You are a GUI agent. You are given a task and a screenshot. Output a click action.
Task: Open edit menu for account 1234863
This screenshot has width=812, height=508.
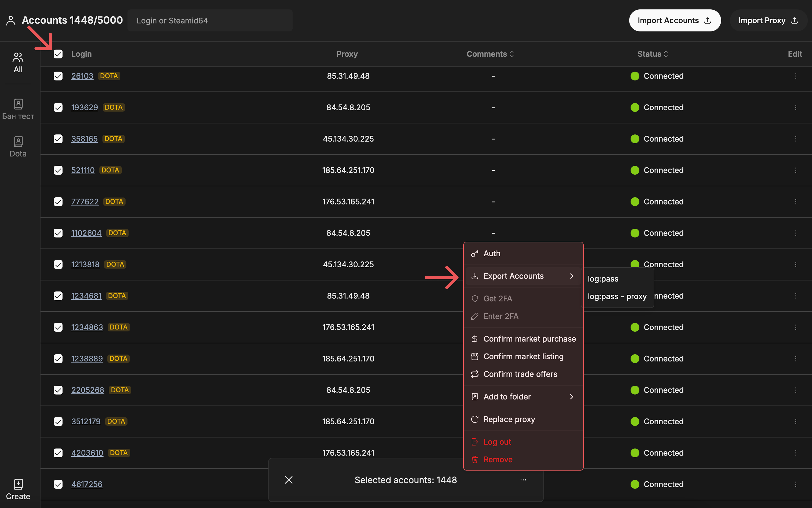click(796, 327)
